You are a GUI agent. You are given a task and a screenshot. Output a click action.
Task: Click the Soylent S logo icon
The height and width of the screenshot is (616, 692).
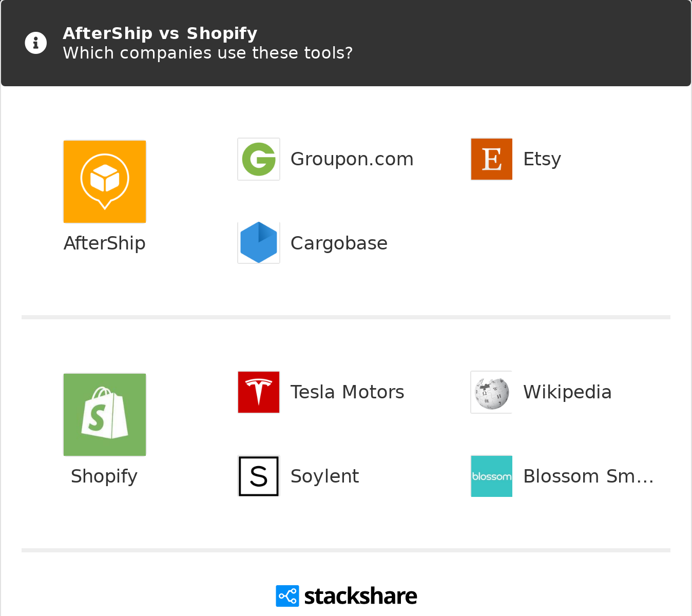(x=259, y=476)
